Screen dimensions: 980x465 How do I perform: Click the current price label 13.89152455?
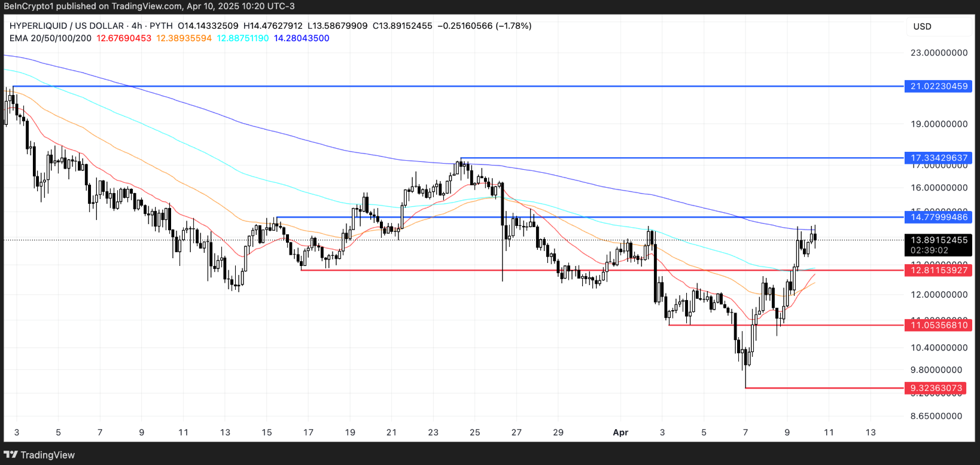(938, 240)
